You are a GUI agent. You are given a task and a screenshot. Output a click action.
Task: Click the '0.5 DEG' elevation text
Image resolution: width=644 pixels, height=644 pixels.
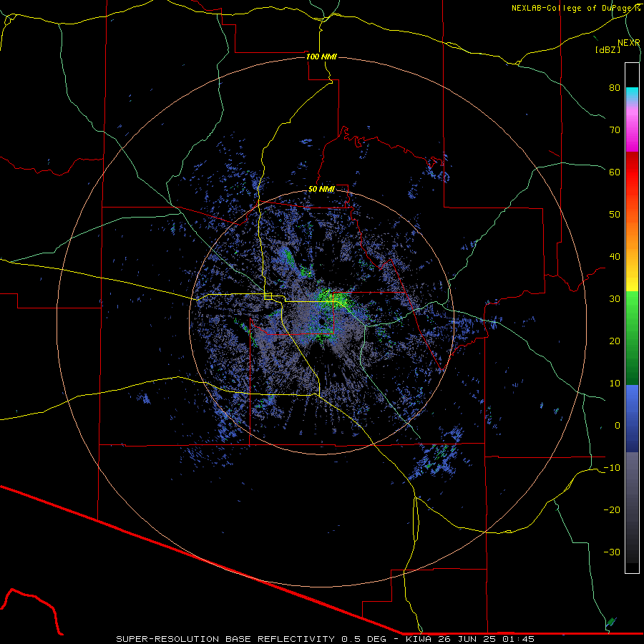(x=364, y=639)
